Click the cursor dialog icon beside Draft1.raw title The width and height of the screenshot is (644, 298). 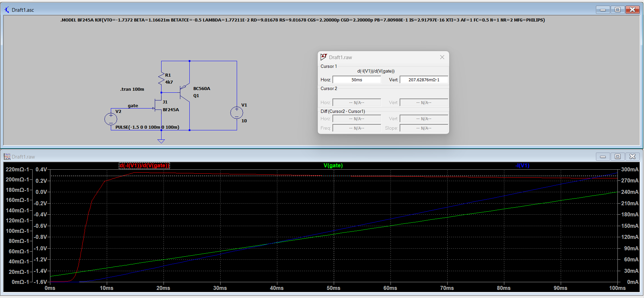[324, 57]
